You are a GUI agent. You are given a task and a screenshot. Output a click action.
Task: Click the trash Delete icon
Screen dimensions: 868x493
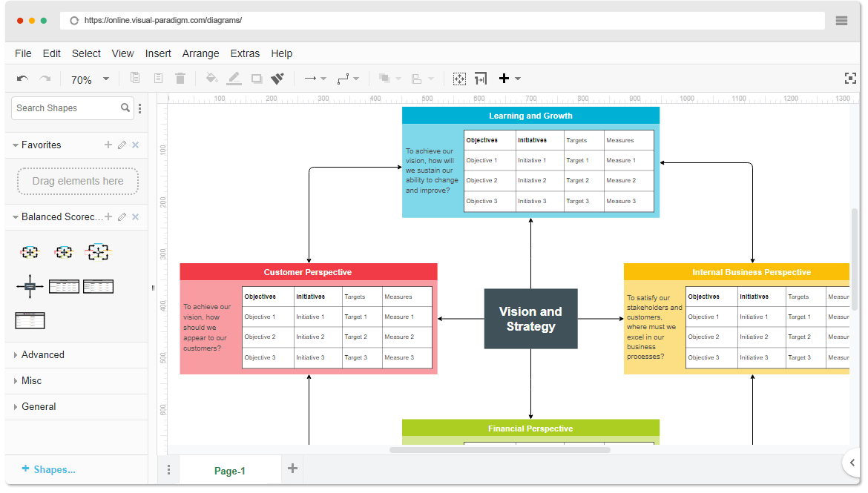tap(180, 78)
